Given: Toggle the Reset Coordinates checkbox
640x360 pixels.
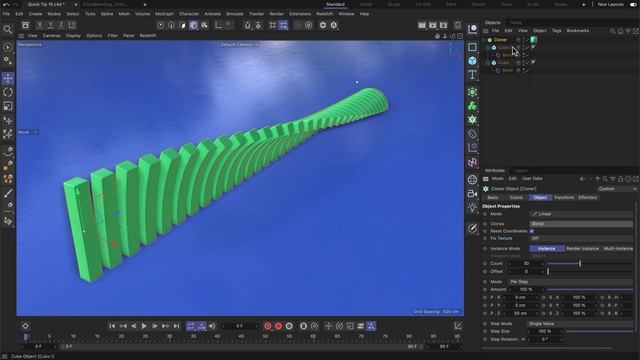Looking at the screenshot, I should tap(532, 231).
